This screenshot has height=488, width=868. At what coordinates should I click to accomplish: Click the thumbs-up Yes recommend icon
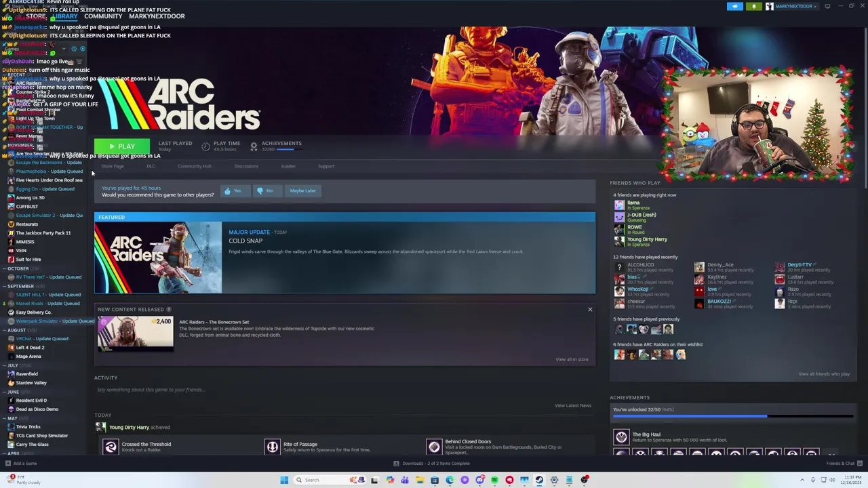click(x=228, y=191)
